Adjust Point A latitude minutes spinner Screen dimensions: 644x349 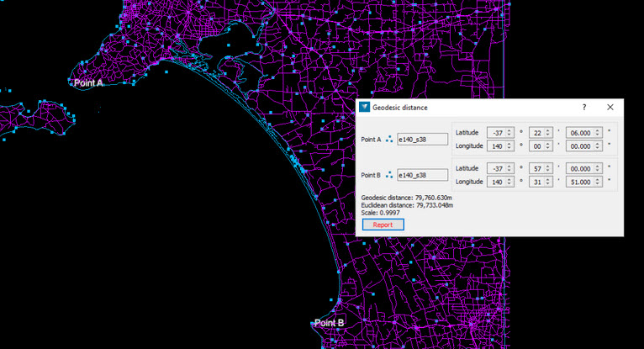tap(542, 132)
